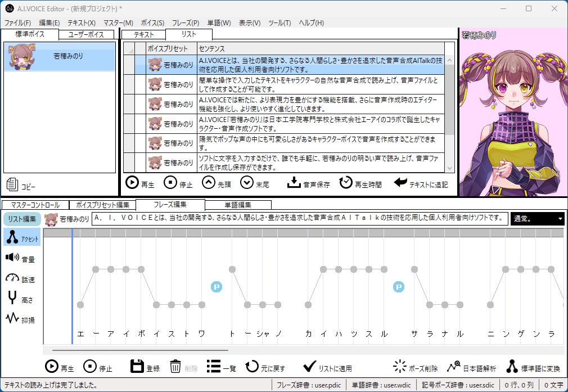Select the 標準ボイス tab

(30, 34)
